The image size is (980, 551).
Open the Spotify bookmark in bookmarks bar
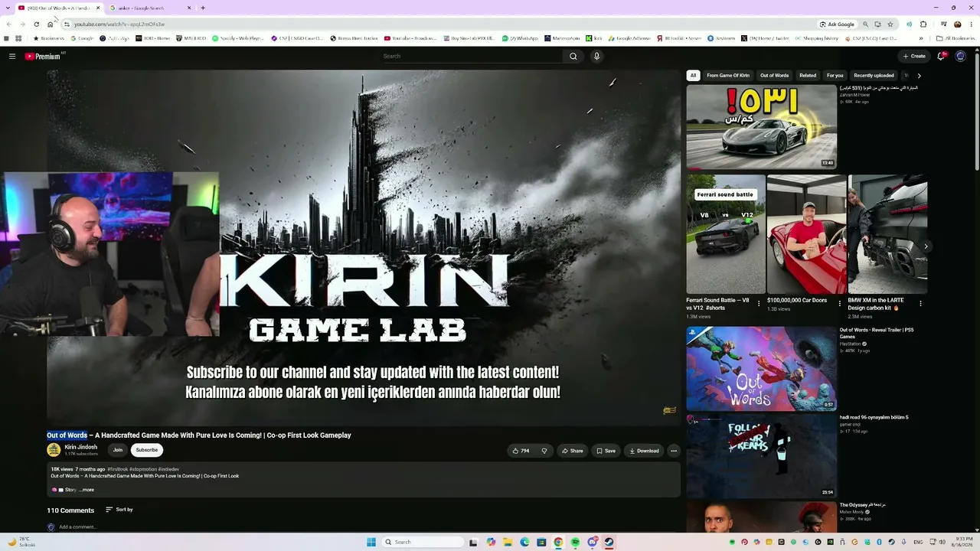point(238,37)
